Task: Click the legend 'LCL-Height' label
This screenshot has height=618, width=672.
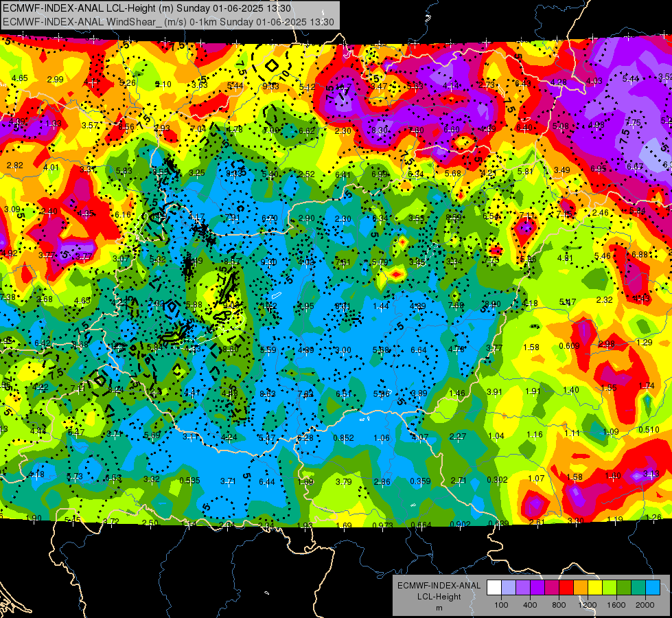Action: click(439, 597)
